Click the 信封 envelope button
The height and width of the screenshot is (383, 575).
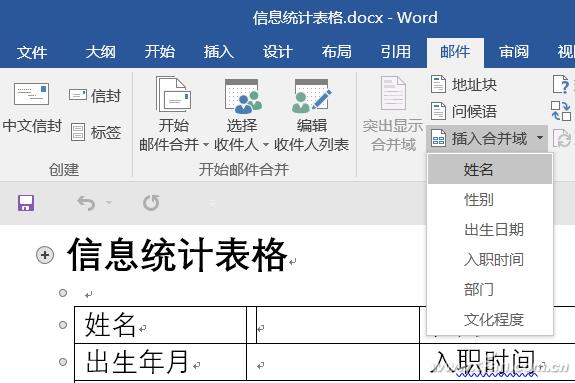click(95, 96)
